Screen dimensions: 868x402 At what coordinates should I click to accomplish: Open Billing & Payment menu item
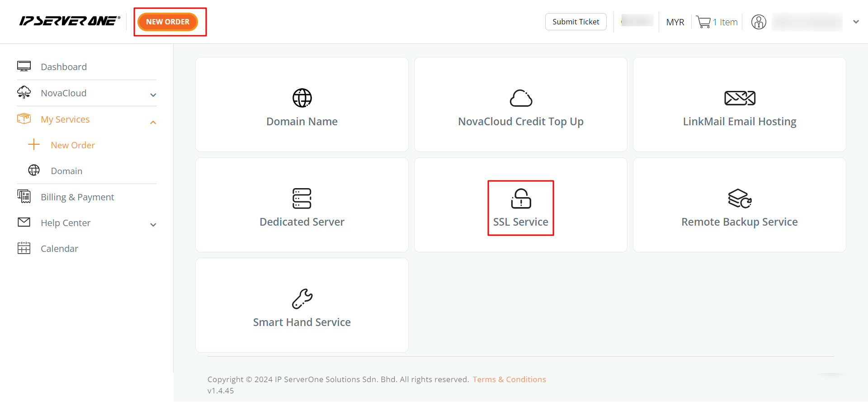(77, 197)
